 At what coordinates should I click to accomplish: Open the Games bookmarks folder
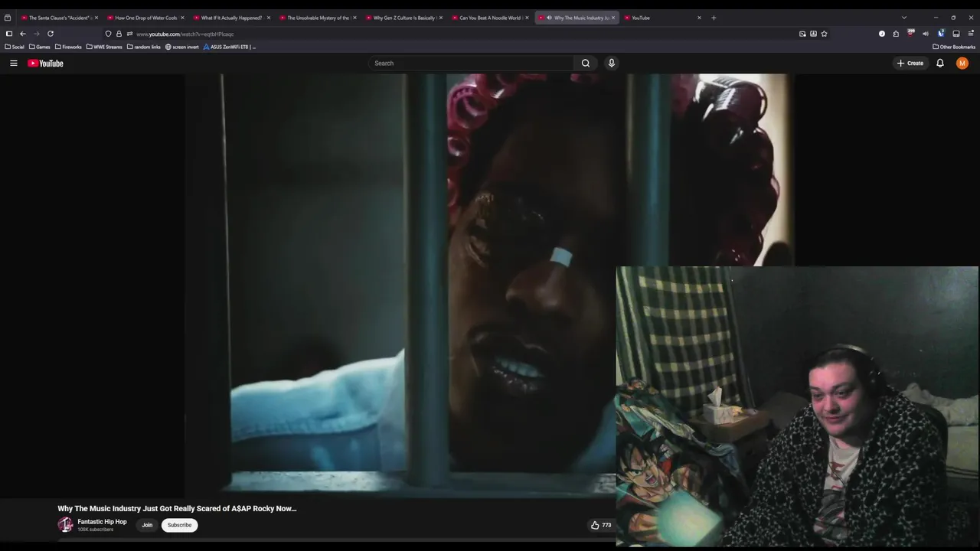coord(40,47)
